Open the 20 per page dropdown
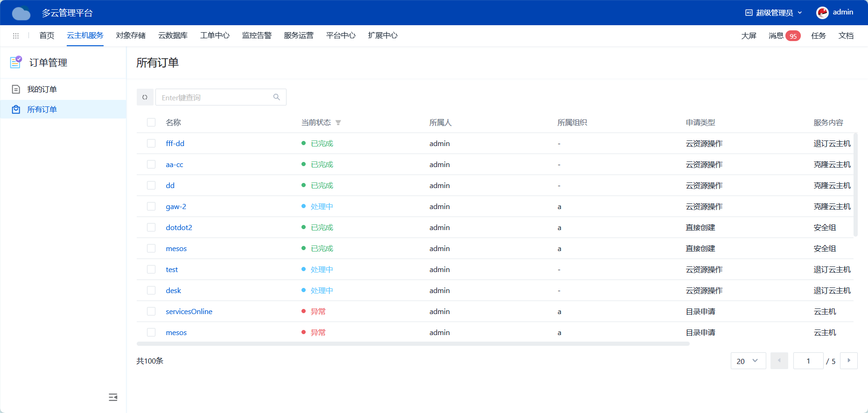 (748, 361)
